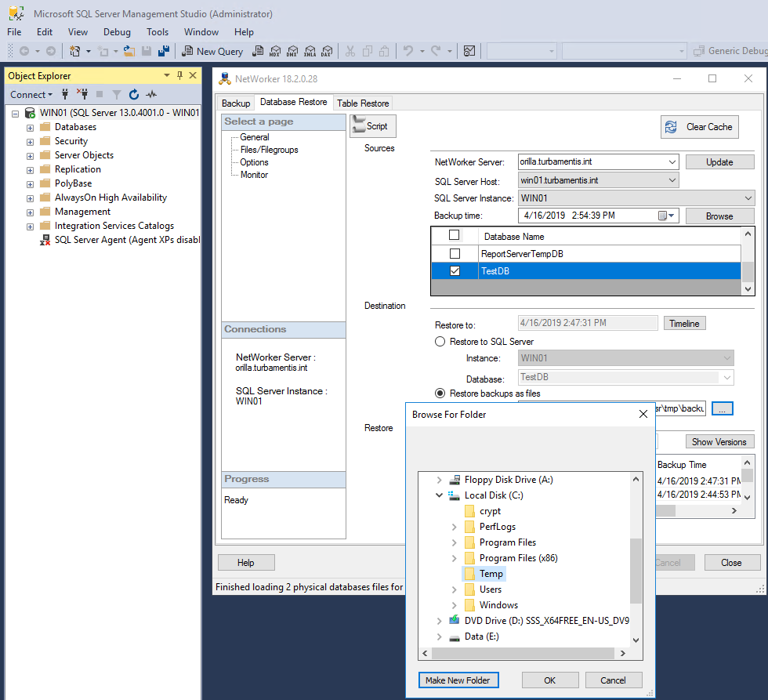Click the Cut toolbar icon
The image size is (768, 700).
(x=350, y=51)
